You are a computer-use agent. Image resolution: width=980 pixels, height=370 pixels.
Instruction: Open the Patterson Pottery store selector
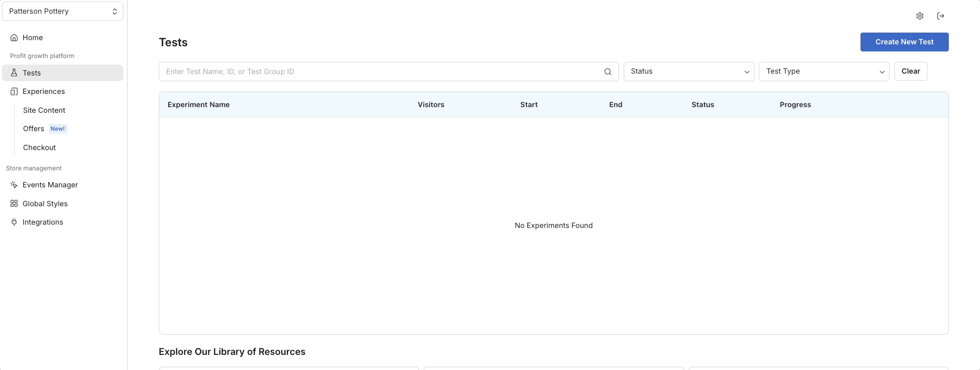point(62,11)
